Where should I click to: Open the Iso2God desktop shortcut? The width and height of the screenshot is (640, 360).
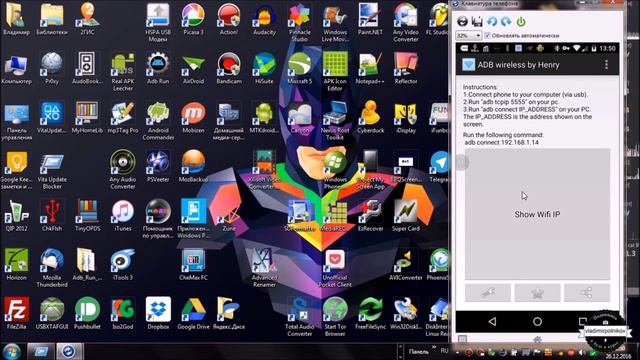122,313
